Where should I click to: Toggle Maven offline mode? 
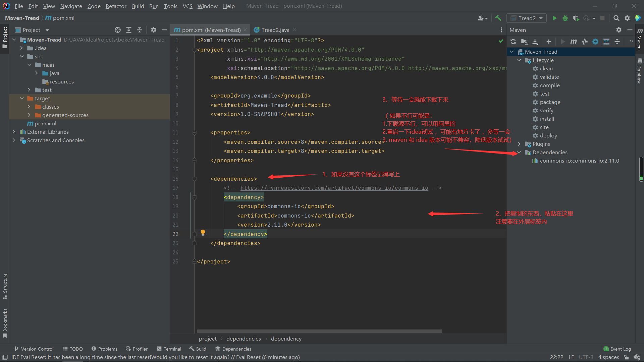pos(585,42)
